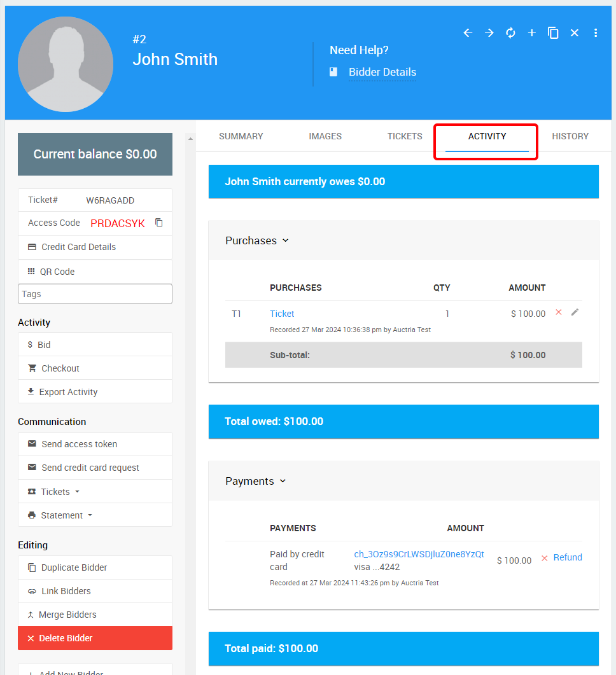
Task: Click the duplicate icon in header
Action: [553, 33]
